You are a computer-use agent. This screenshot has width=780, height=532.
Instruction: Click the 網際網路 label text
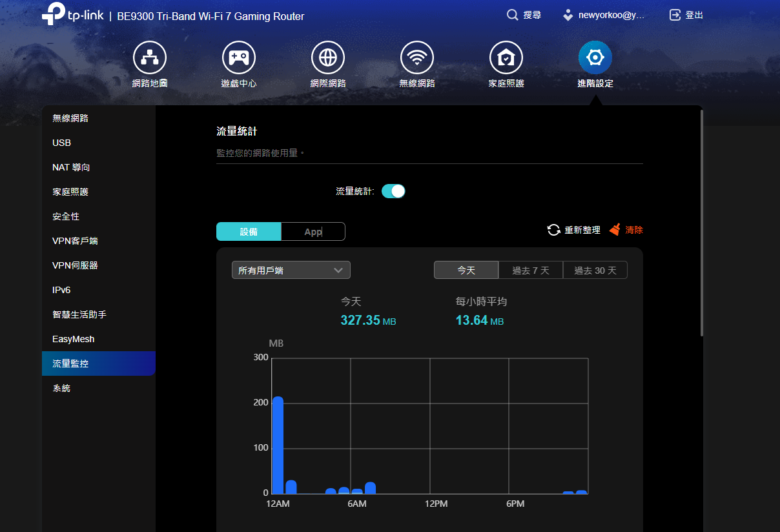click(x=328, y=83)
